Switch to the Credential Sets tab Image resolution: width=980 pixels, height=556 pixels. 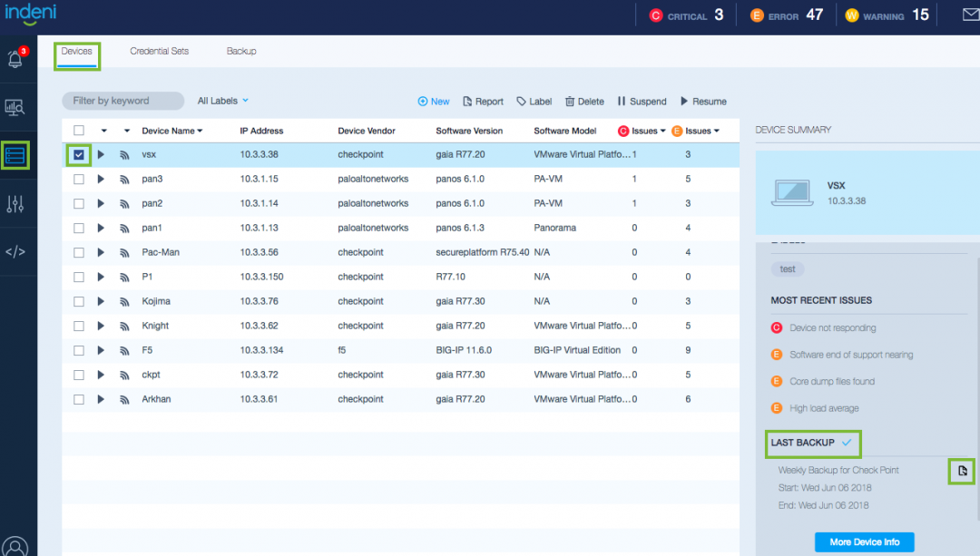pyautogui.click(x=159, y=51)
